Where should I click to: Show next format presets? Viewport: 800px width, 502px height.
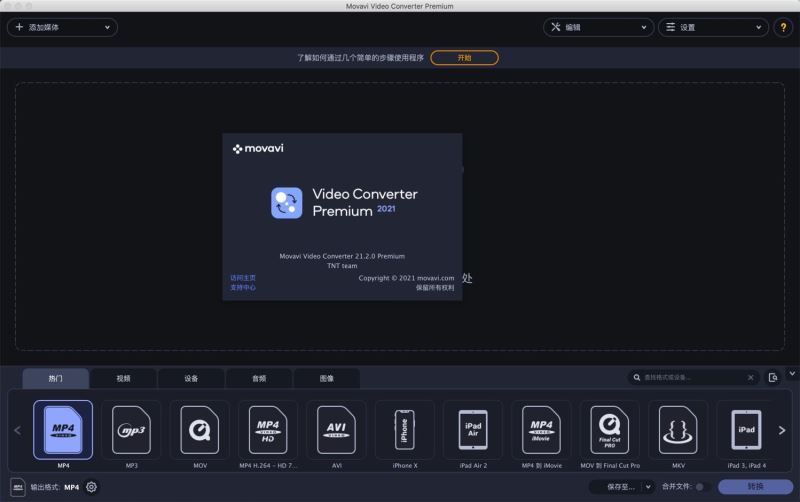click(x=782, y=431)
